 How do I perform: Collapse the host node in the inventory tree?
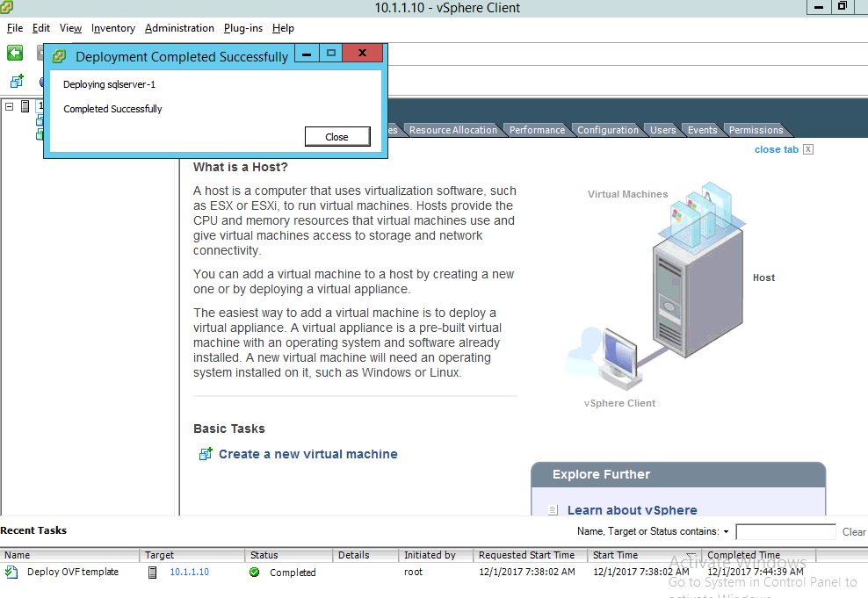tap(9, 106)
